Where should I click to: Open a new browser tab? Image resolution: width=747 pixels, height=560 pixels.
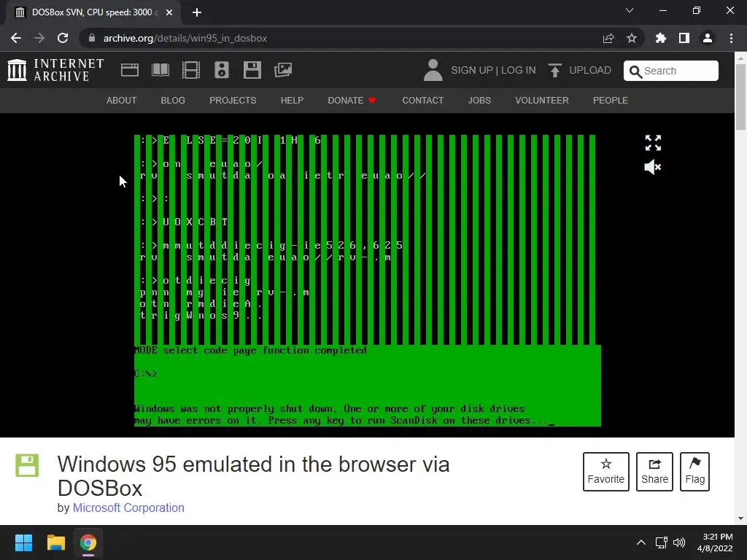coord(197,12)
